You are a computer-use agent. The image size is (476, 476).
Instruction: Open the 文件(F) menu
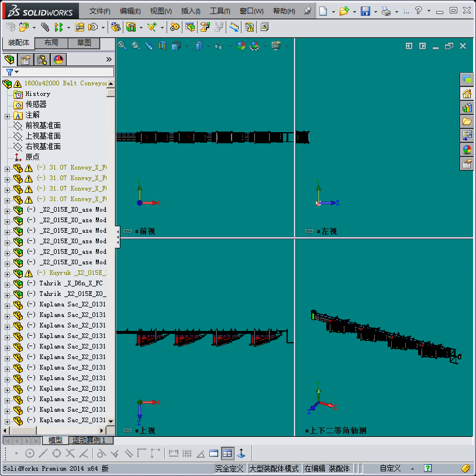coord(100,11)
